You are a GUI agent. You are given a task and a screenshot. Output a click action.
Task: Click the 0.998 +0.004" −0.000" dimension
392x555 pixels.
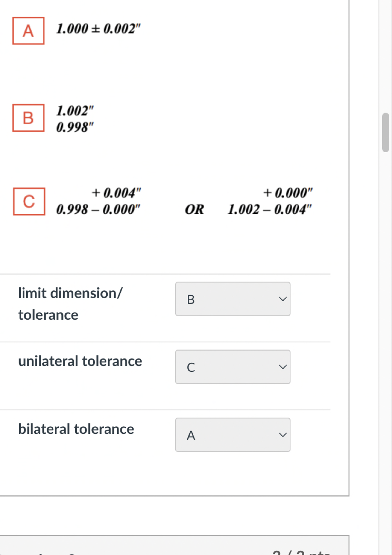(98, 201)
